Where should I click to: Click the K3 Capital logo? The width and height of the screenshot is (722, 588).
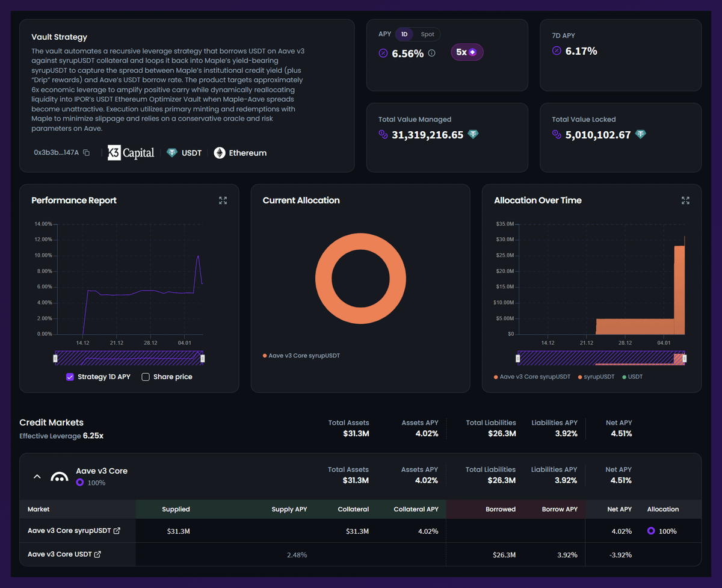pos(131,153)
